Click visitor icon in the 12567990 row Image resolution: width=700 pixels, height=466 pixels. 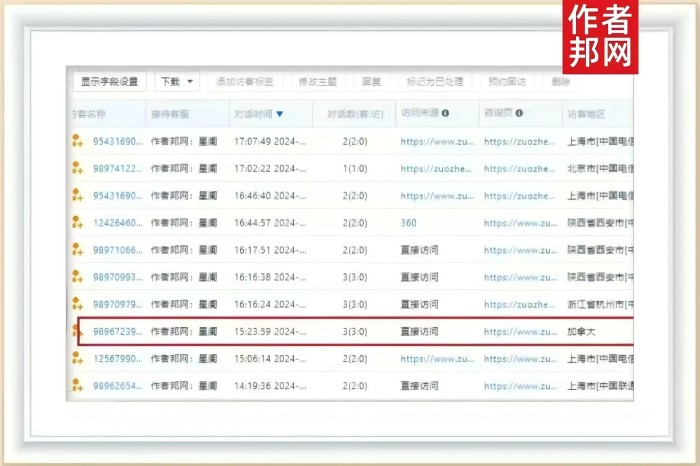pos(77,358)
